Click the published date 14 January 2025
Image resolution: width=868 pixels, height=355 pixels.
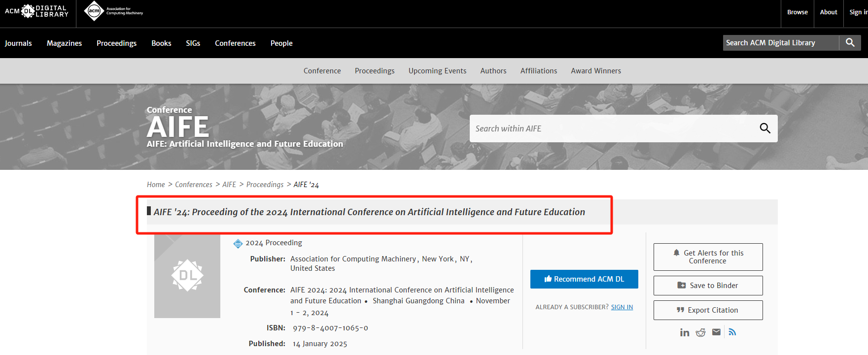tap(320, 344)
